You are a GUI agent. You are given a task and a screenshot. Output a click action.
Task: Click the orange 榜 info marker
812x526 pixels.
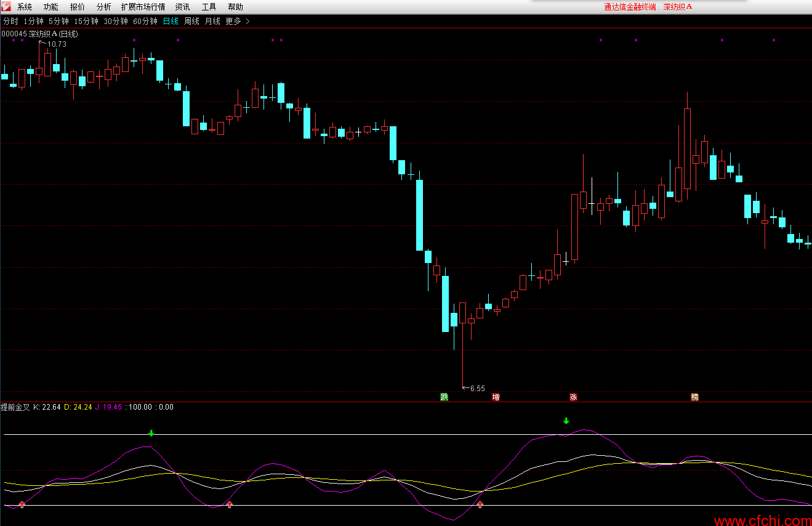click(x=694, y=397)
